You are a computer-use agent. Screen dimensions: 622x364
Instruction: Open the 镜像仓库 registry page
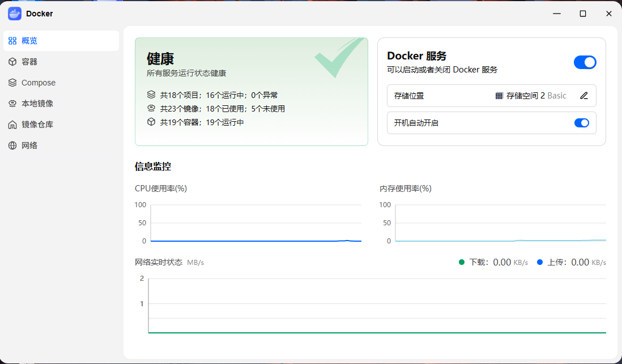click(61, 125)
